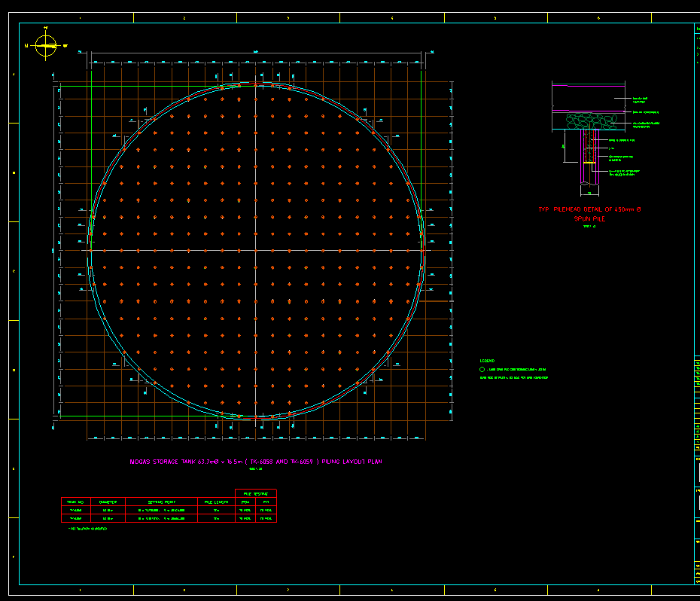Select the scale text under spun pile title
Image resolution: width=700 pixels, height=601 pixels.
589,226
